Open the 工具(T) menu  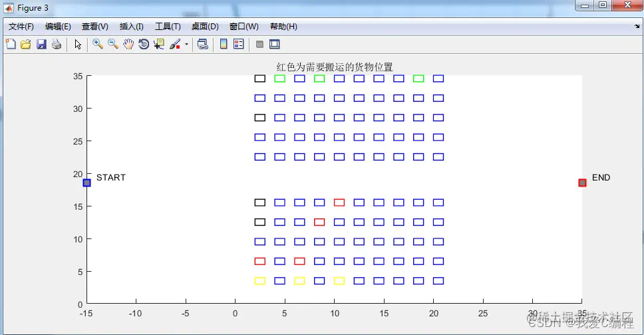click(x=168, y=26)
